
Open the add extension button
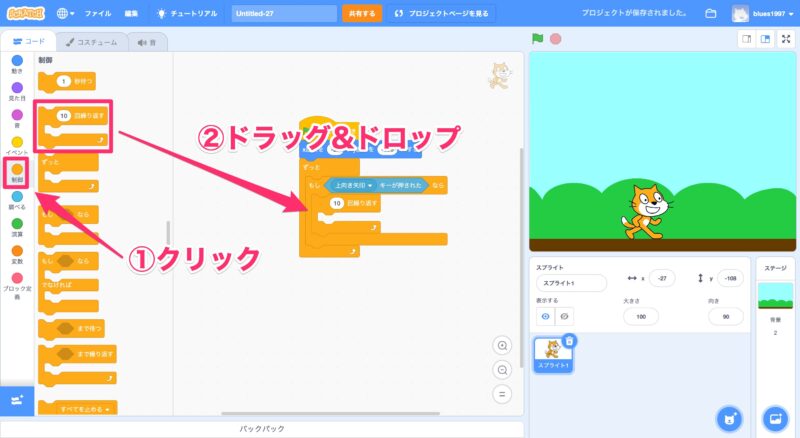(x=17, y=400)
